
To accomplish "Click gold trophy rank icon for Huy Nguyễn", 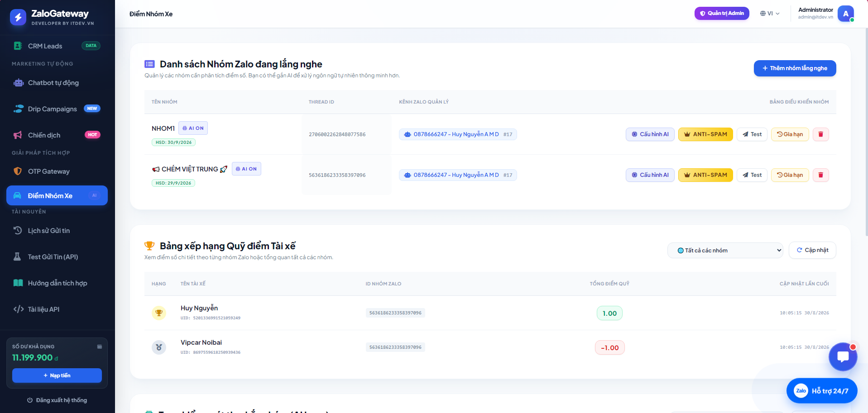I will (159, 313).
